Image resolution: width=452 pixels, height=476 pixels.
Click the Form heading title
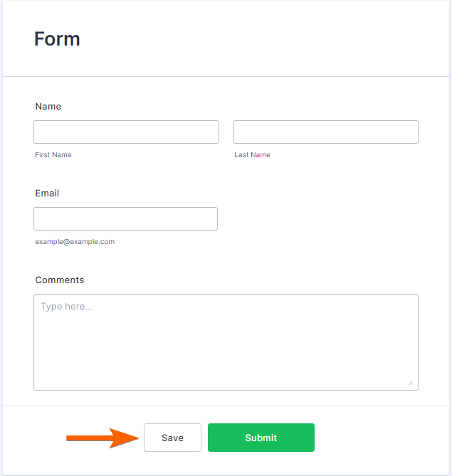pyautogui.click(x=57, y=39)
